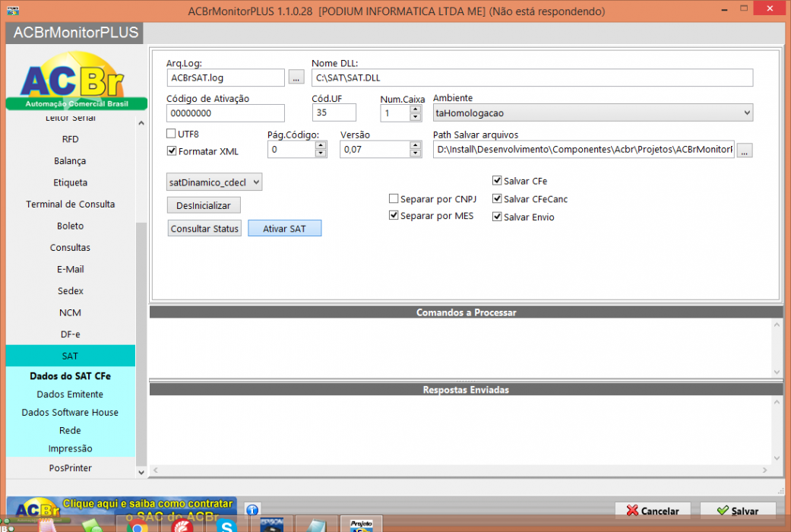Click the red swirl app in the taskbar
The image size is (791, 532).
coord(182,526)
